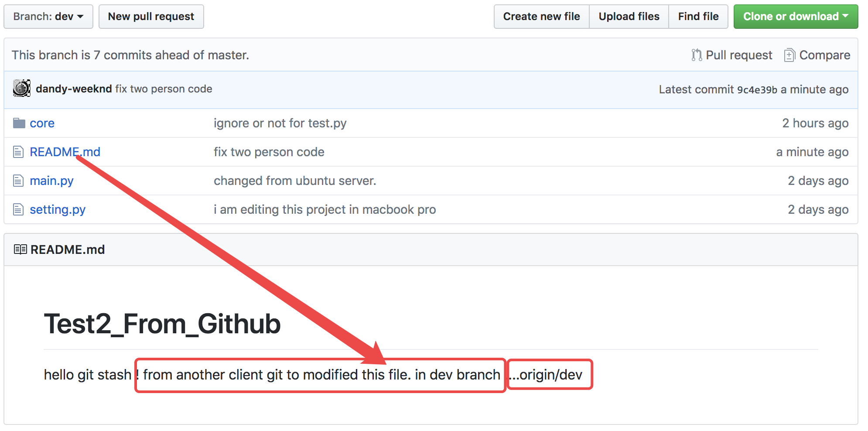The width and height of the screenshot is (868, 431).
Task: Click the setting.py file icon
Action: click(x=18, y=210)
